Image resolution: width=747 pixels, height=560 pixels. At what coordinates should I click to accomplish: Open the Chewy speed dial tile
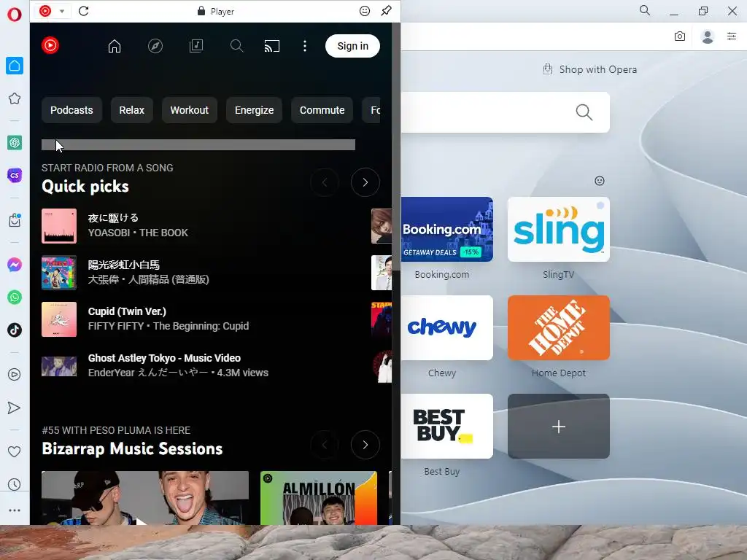pos(447,327)
